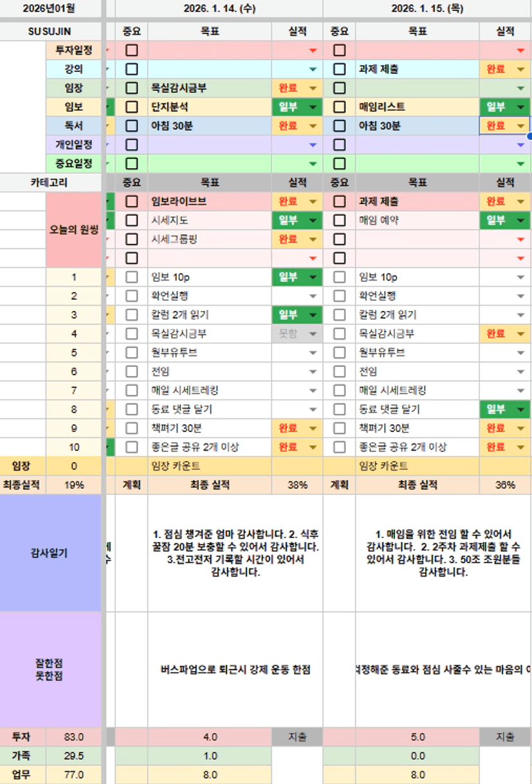Check the 매임리스트 checkbox on January 15

[x=340, y=107]
